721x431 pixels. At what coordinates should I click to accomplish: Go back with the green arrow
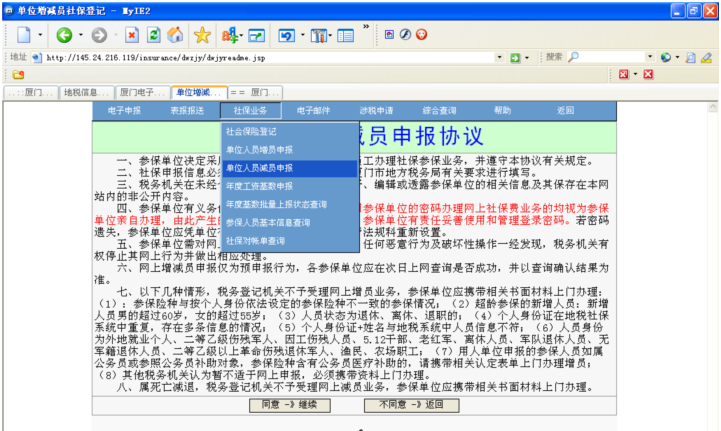pyautogui.click(x=64, y=35)
